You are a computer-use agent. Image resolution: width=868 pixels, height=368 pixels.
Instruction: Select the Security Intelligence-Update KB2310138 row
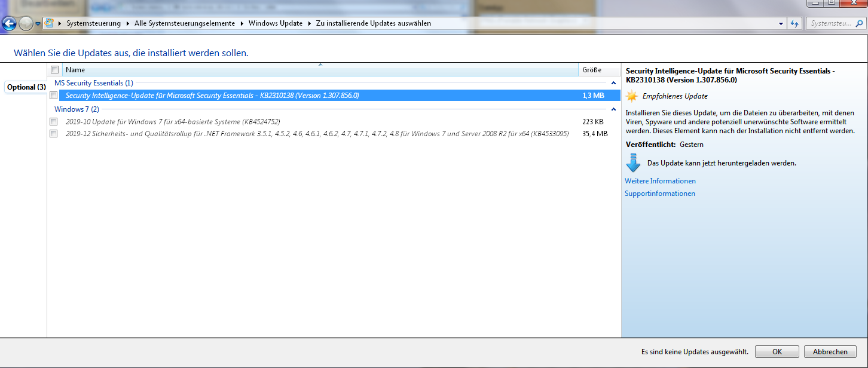tap(340, 95)
